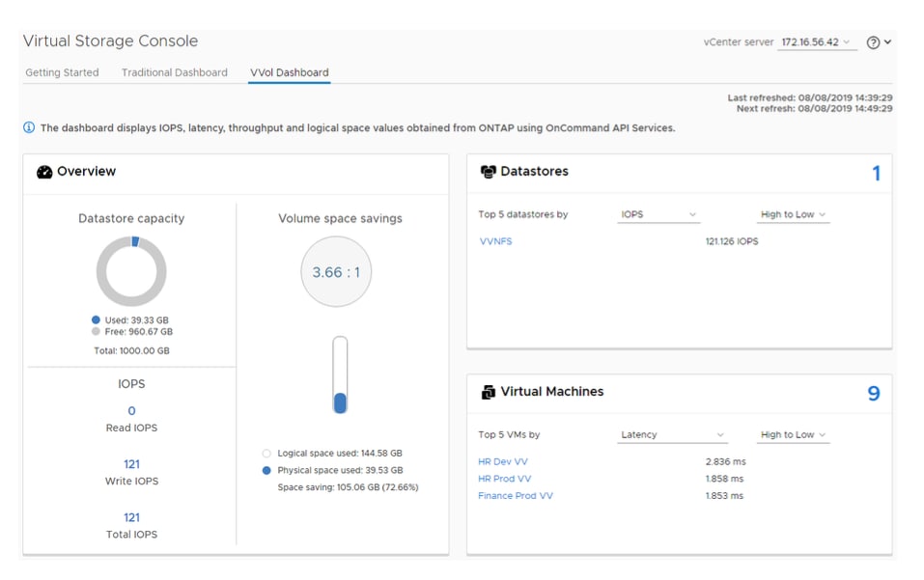
Task: Switch to the Traditional Dashboard tab
Action: point(175,72)
